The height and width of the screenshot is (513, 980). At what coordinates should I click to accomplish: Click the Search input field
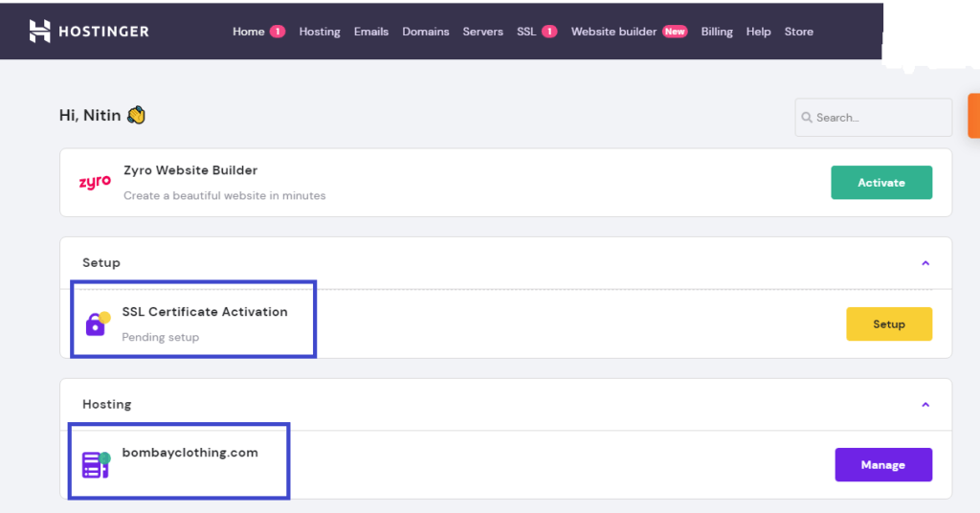(873, 118)
